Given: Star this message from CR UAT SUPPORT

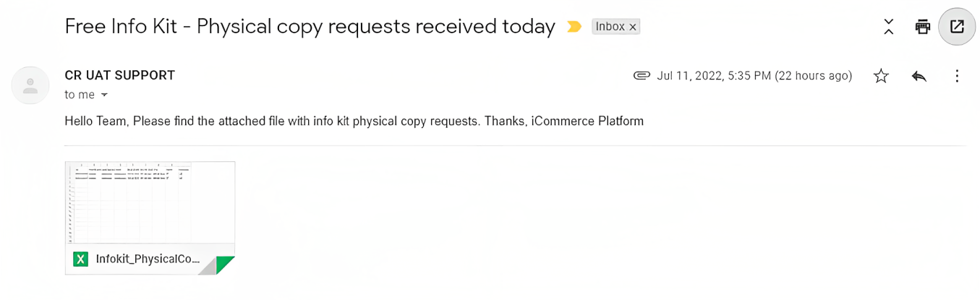Looking at the screenshot, I should pos(881,76).
